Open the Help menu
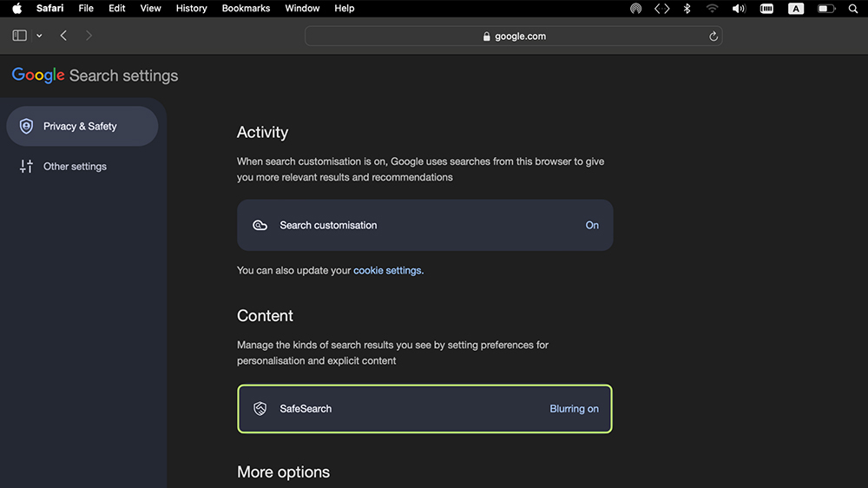 point(345,9)
